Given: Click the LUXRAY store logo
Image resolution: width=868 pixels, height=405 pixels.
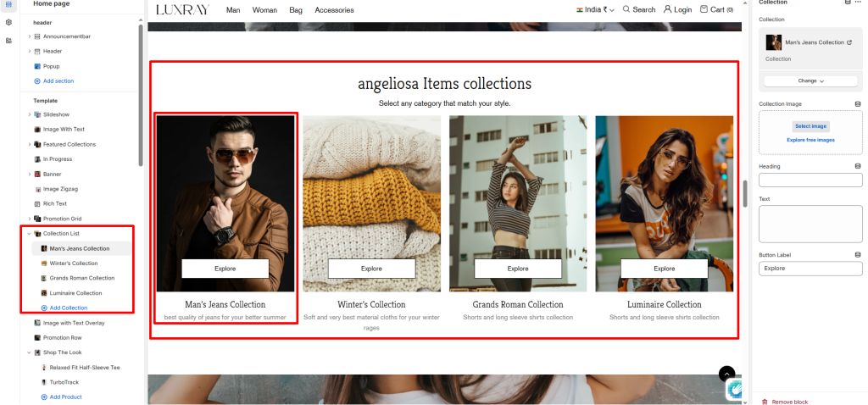Looking at the screenshot, I should click(183, 10).
